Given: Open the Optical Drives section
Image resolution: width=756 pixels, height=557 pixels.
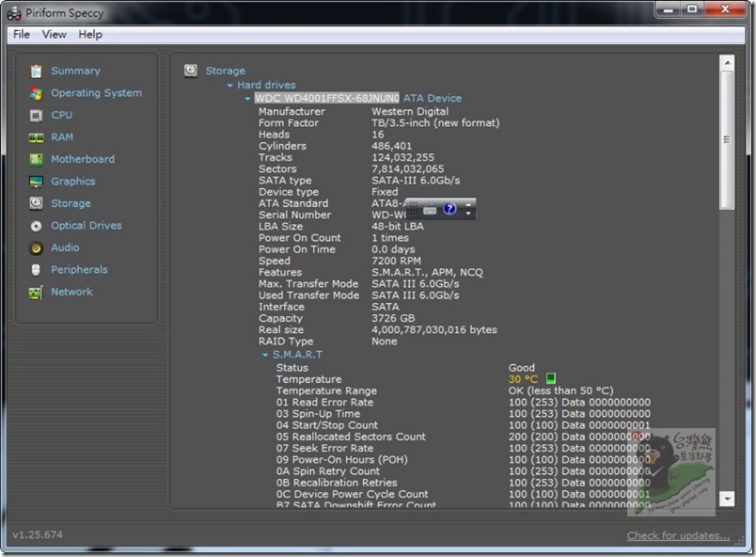Looking at the screenshot, I should click(87, 226).
